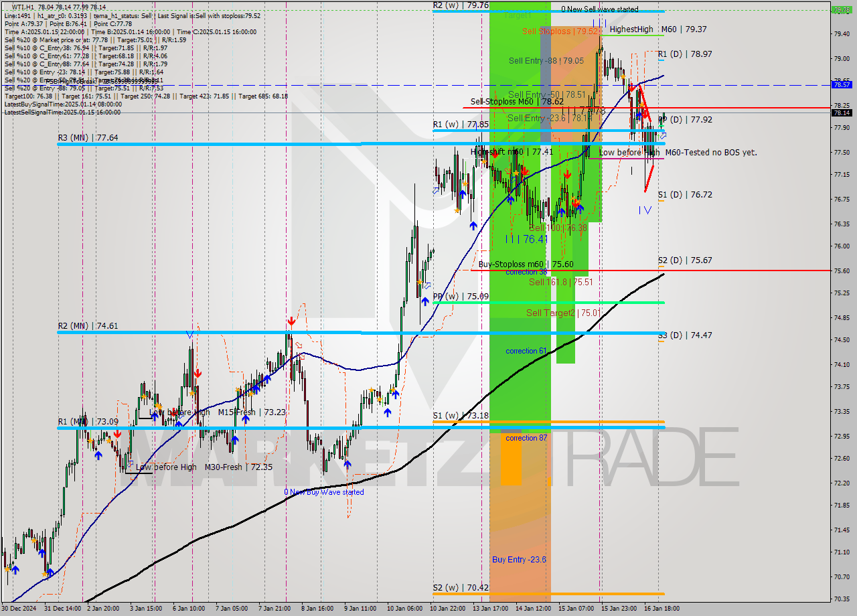Select the 'S2 (D) | 75.67' support label
Viewport: 857px width, 616px height.
tap(684, 260)
